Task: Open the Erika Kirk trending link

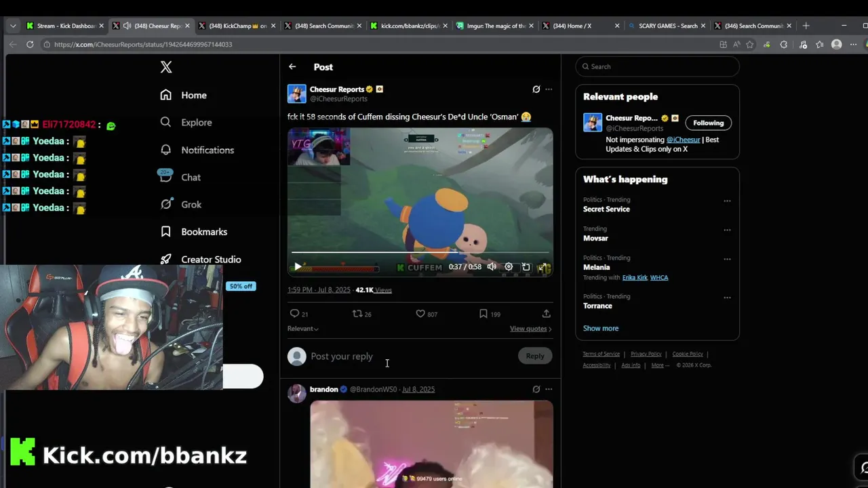Action: point(635,277)
